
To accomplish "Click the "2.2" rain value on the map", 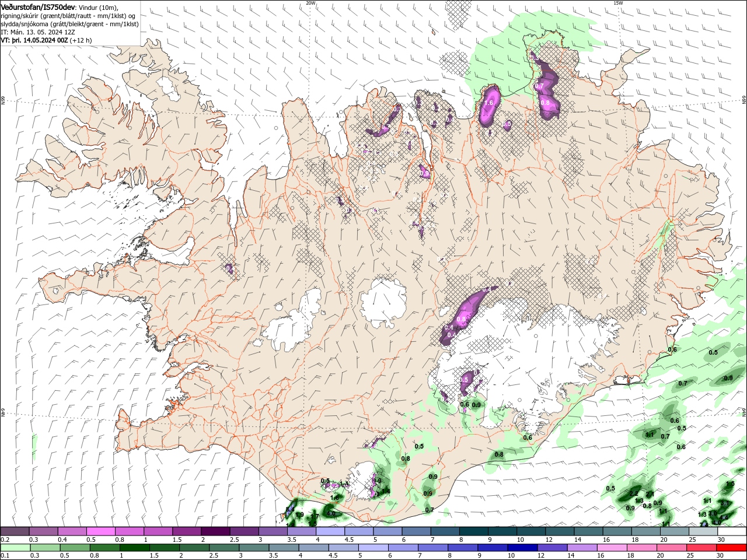I will (634, 494).
